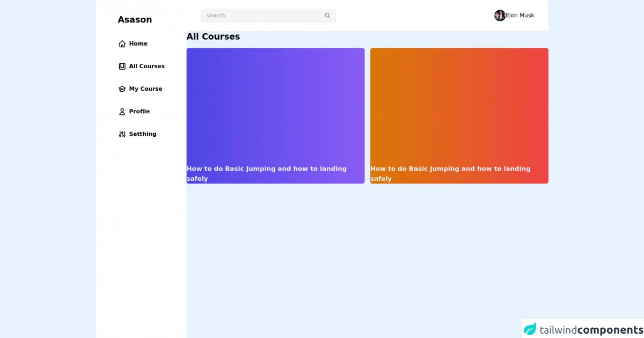Click the My Course graduation cap icon
Viewport: 644px width, 338px height.
tap(122, 89)
